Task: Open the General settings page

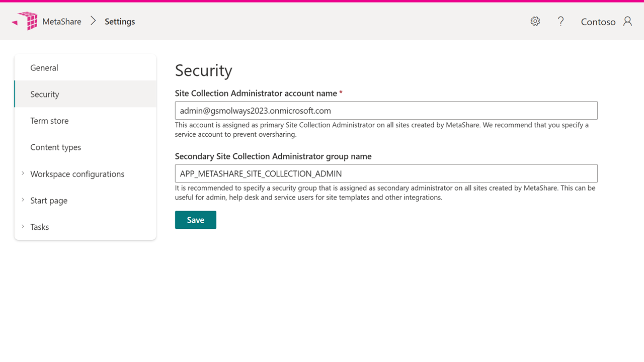Action: pos(44,68)
